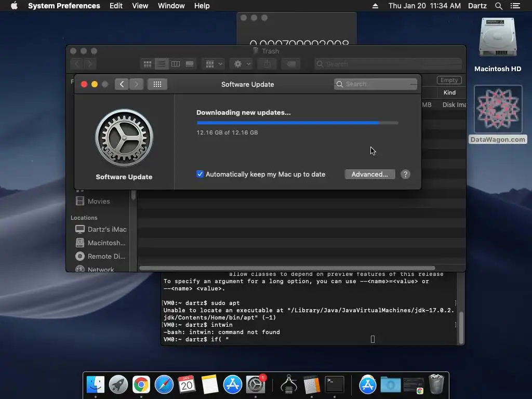Open the action gear dropdown in Trash
532x399 pixels.
click(241, 64)
